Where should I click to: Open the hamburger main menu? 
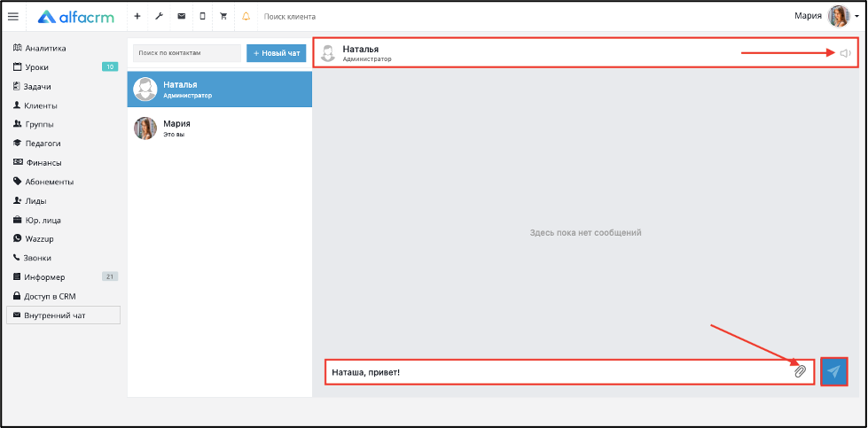[12, 17]
